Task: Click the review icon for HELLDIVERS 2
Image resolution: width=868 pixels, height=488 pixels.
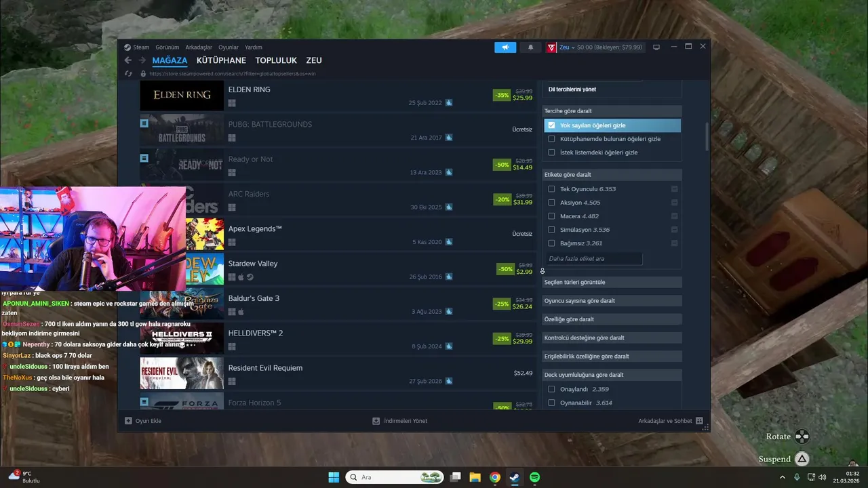Action: (x=449, y=346)
